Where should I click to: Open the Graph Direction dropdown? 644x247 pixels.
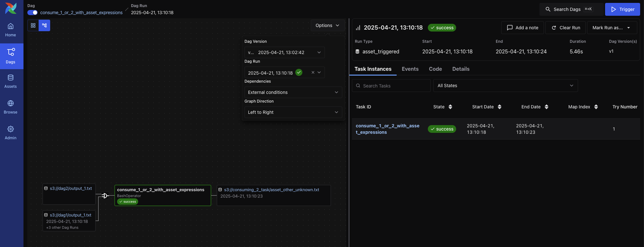click(293, 112)
